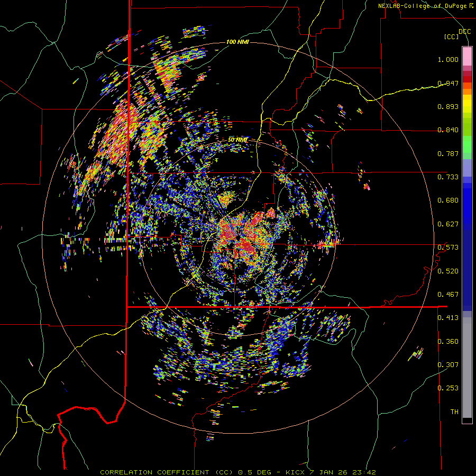Click the 0.467 color scale value

448,295
